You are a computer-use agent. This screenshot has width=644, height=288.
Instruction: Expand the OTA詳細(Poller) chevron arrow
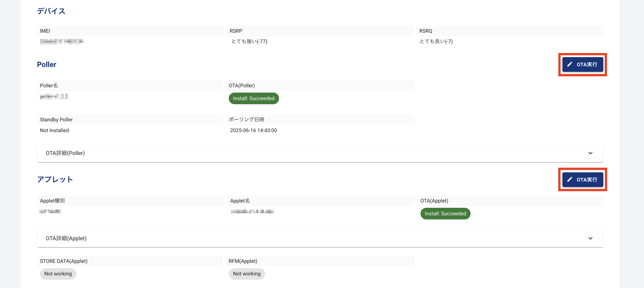pyautogui.click(x=590, y=153)
